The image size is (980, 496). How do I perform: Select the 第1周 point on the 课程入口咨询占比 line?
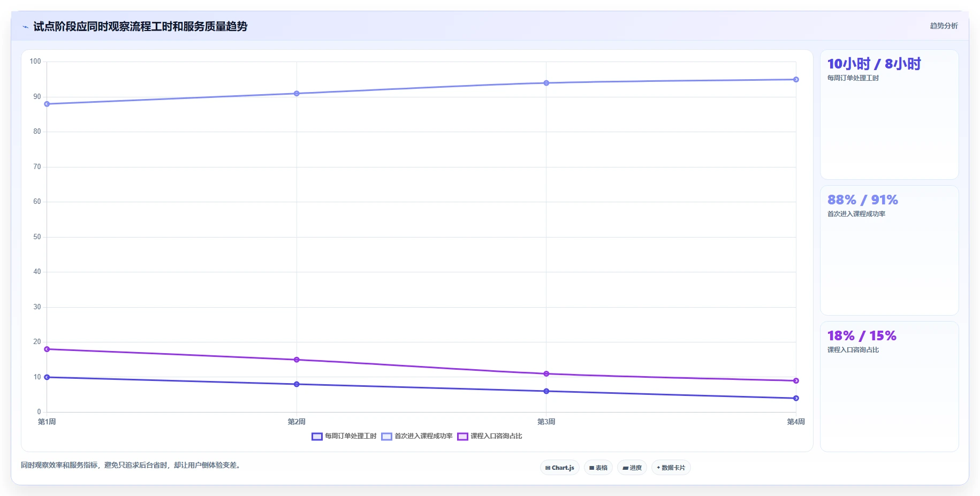[x=47, y=349]
